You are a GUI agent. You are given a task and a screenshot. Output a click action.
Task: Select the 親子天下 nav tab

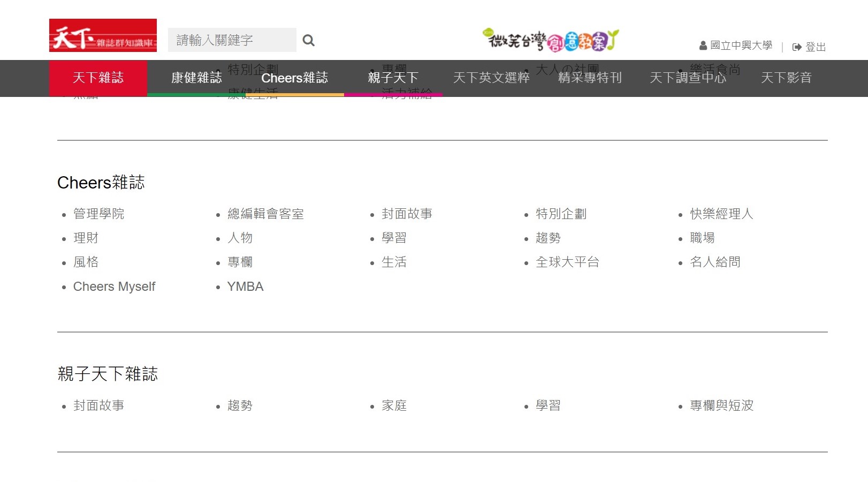pyautogui.click(x=393, y=78)
